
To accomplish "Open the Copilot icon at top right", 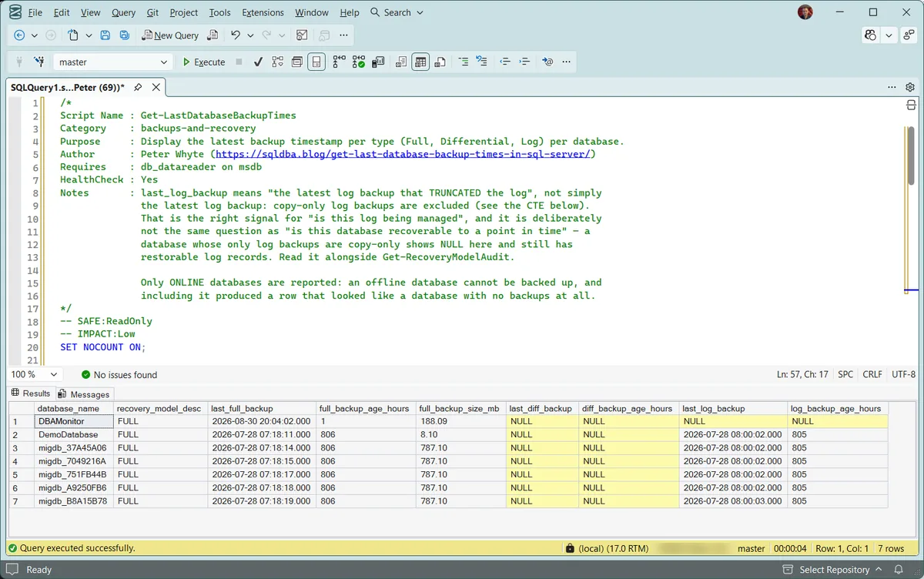I will (871, 35).
